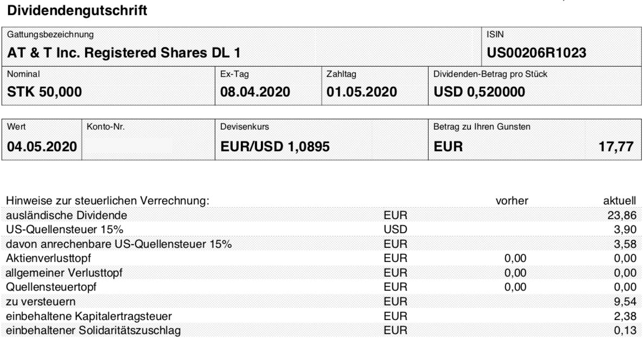Click the Zahltag date 01.05.2020
The width and height of the screenshot is (644, 338).
click(361, 92)
